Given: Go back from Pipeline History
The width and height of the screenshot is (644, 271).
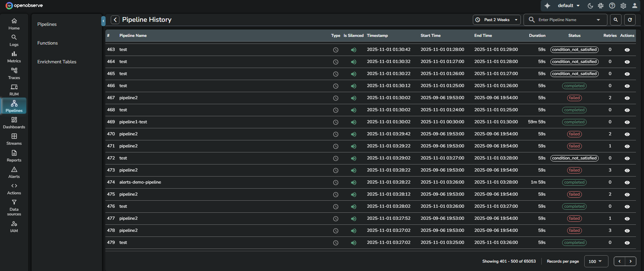Looking at the screenshot, I should tap(115, 20).
